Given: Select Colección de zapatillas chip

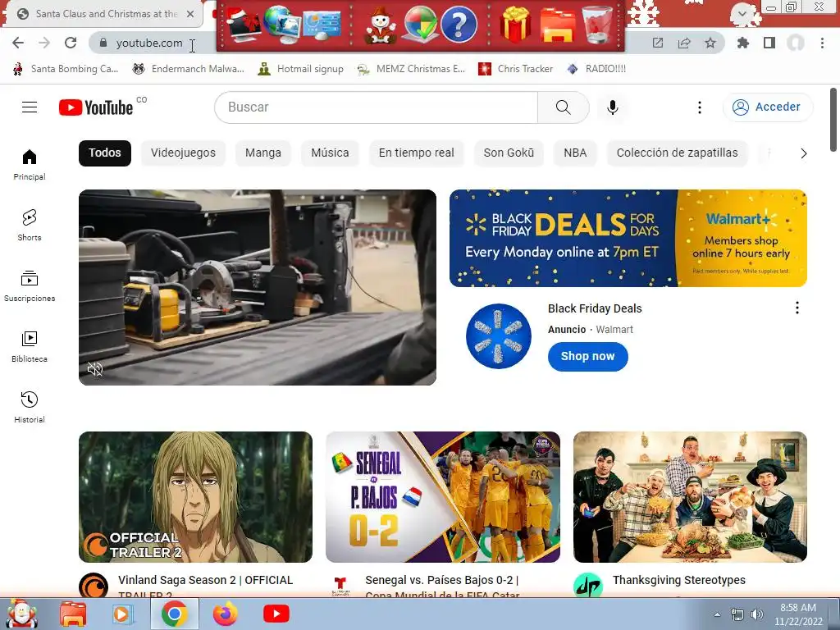Looking at the screenshot, I should 677,153.
